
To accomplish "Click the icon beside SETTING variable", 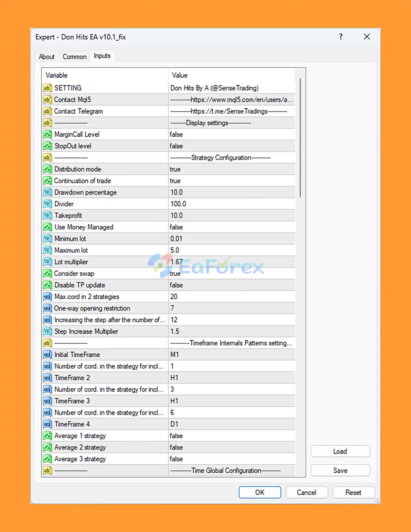I will [x=47, y=88].
